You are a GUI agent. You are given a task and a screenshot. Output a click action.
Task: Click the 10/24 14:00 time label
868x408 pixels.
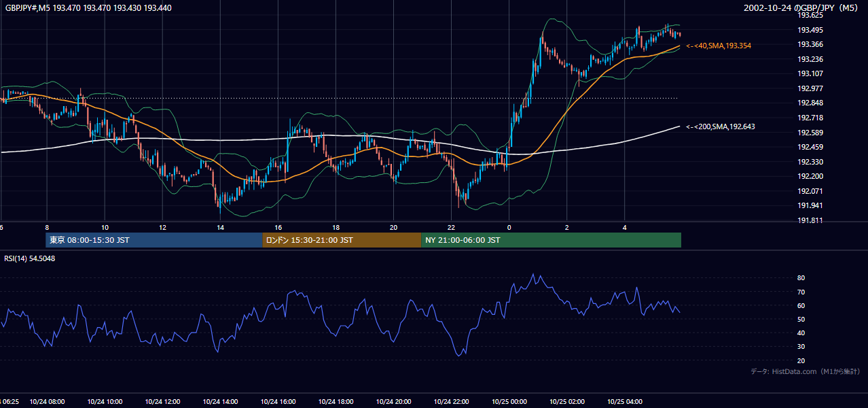[220, 402]
